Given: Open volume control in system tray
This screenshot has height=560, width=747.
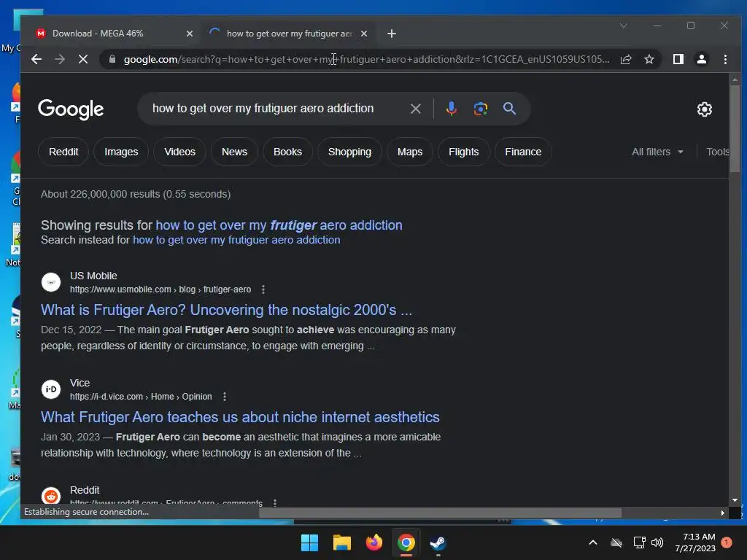Looking at the screenshot, I should pyautogui.click(x=657, y=542).
